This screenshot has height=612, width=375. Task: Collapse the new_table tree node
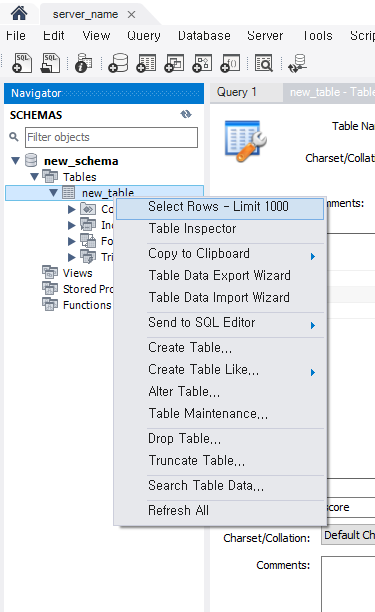53,192
